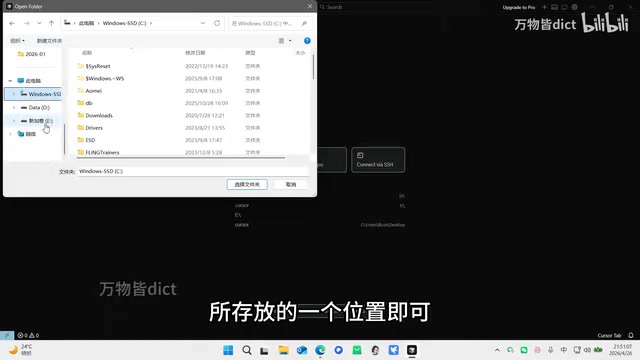The height and width of the screenshot is (360, 640).
Task: Open the 组织 dropdown menu
Action: [18, 40]
